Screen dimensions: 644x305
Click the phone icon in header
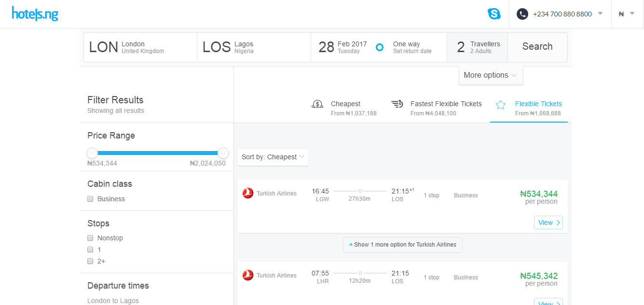pos(522,14)
